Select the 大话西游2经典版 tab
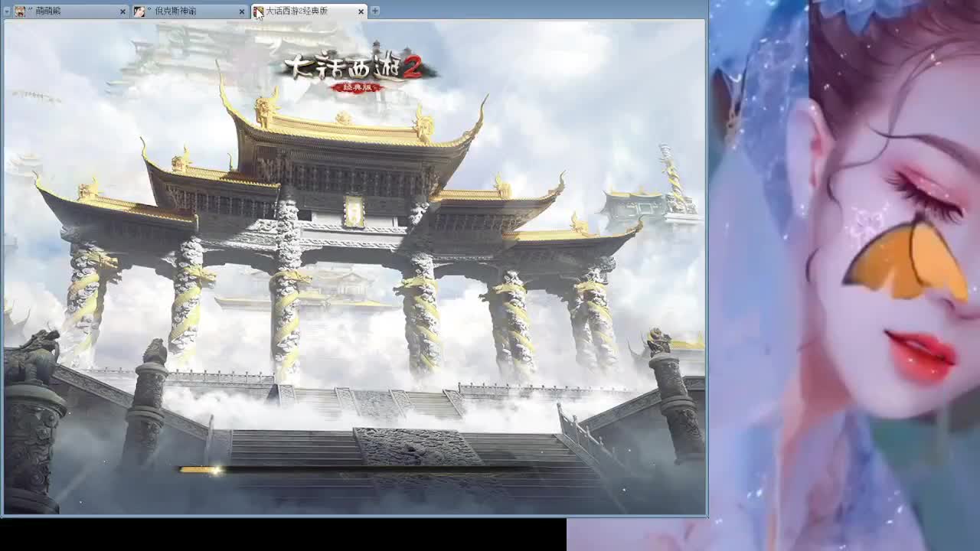 tap(309, 11)
